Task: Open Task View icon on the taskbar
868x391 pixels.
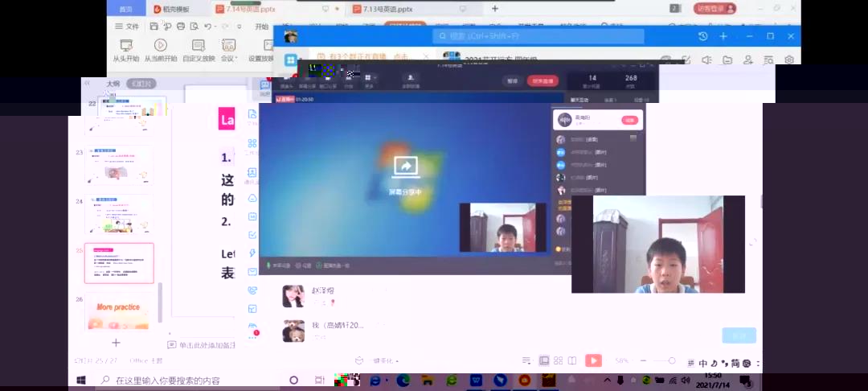Action: (319, 381)
